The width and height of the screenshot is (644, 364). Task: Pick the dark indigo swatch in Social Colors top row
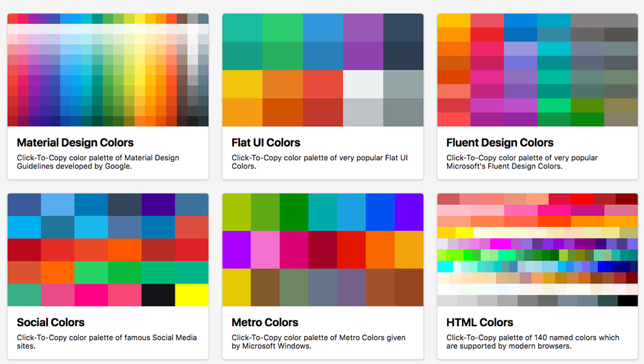click(x=158, y=204)
